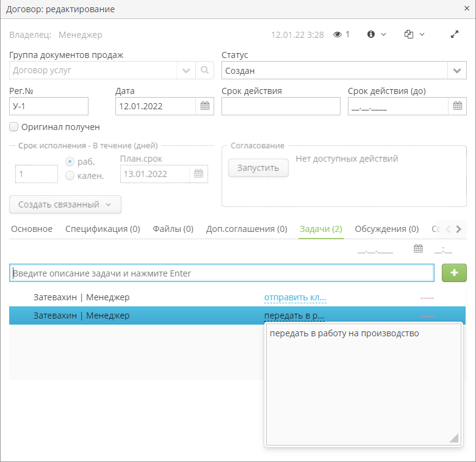
Task: Open calendar for Срок действия (до)
Action: (x=458, y=106)
